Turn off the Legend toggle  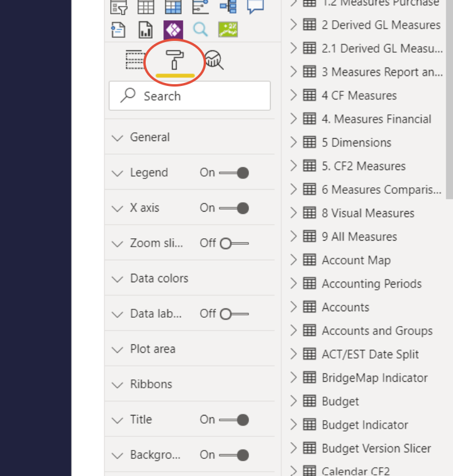click(234, 173)
